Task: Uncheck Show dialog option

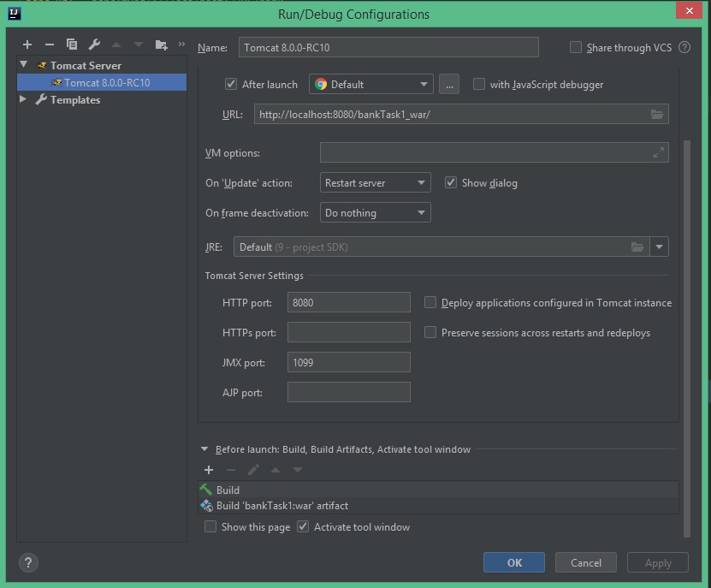Action: point(450,183)
